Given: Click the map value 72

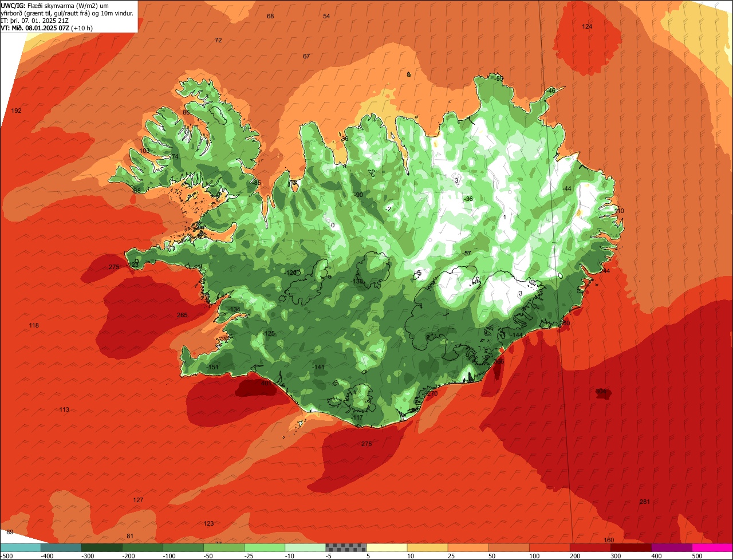Looking at the screenshot, I should (x=218, y=40).
